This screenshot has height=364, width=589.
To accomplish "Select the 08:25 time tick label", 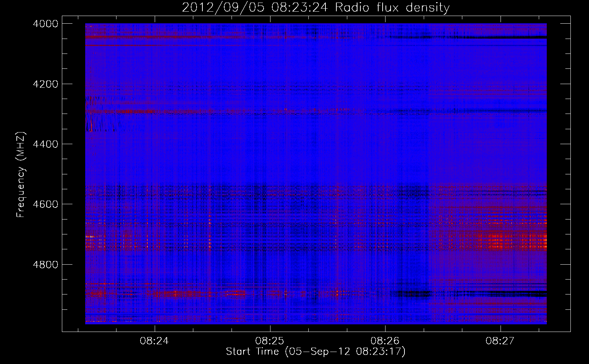I will point(270,341).
